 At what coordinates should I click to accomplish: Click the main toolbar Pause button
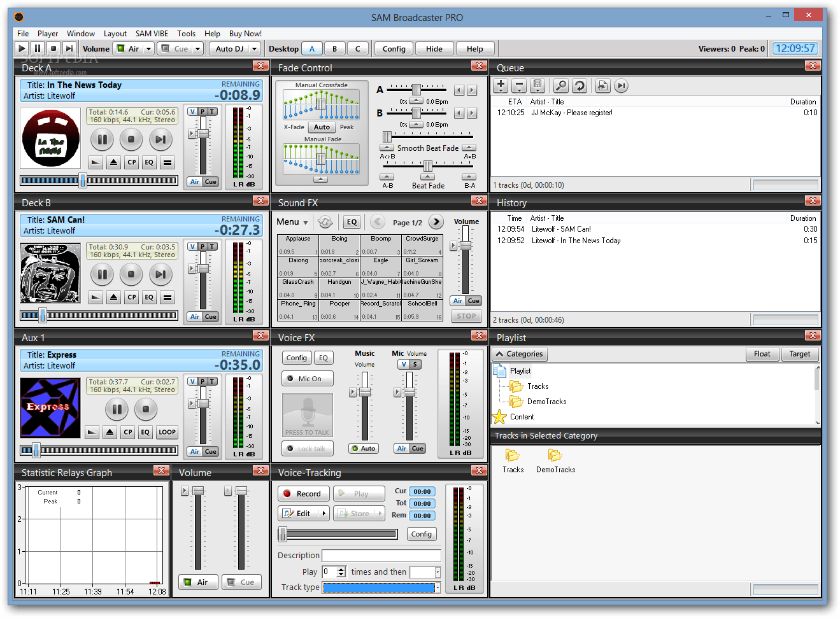coord(38,48)
